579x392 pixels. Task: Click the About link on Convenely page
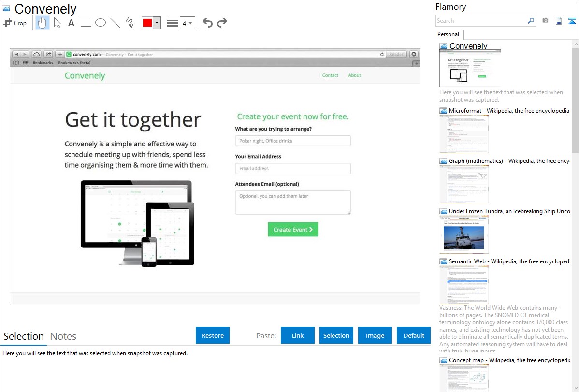[x=354, y=75]
